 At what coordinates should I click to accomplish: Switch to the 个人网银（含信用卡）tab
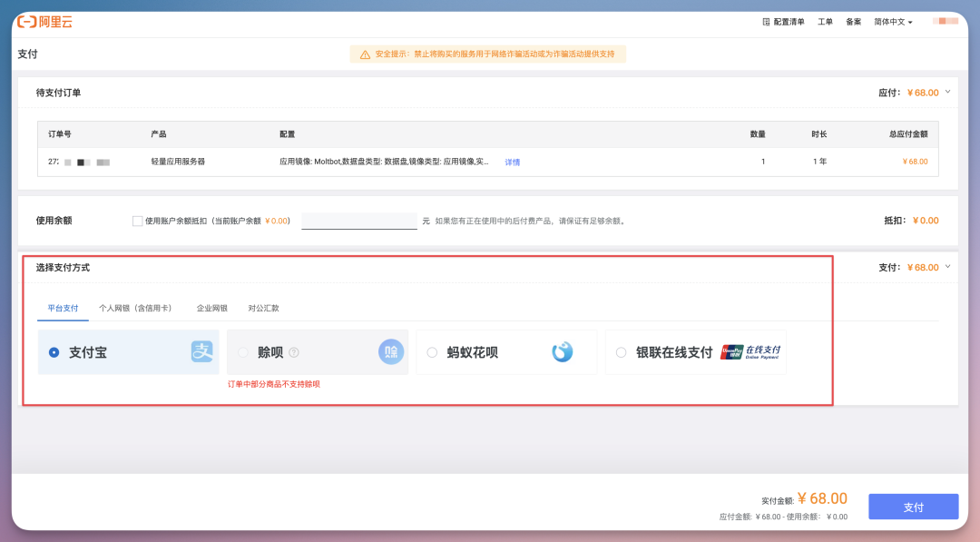(x=135, y=308)
